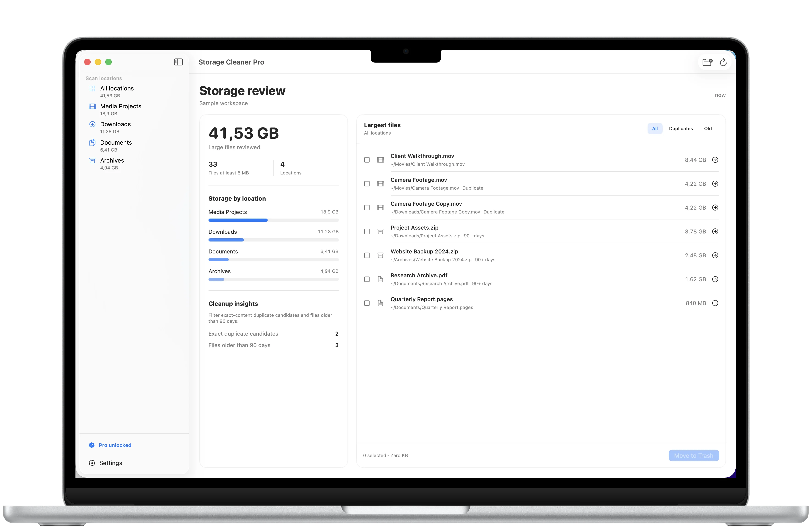812x528 pixels.
Task: Select the Research Archive.pdf checkbox
Action: 367,279
